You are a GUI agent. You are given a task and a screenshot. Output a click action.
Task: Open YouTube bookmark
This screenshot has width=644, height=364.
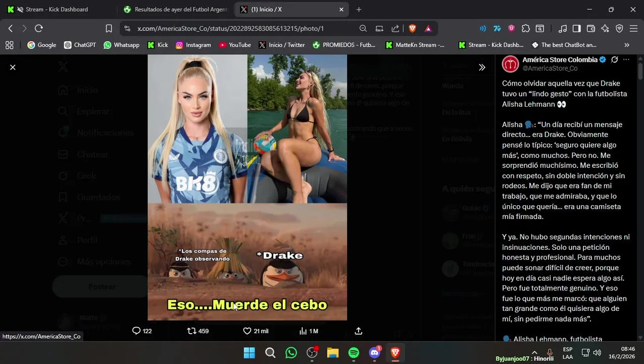click(x=235, y=45)
